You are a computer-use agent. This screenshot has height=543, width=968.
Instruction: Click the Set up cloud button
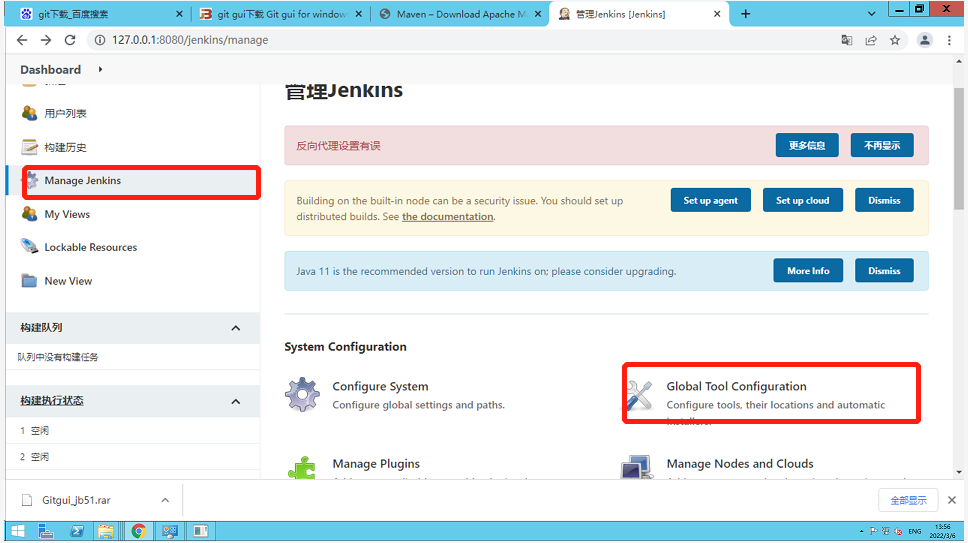click(803, 200)
